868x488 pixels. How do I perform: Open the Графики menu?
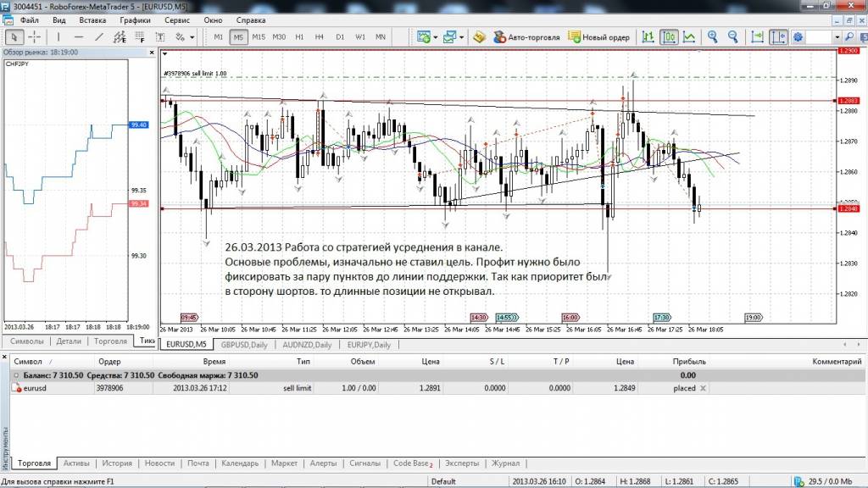136,19
